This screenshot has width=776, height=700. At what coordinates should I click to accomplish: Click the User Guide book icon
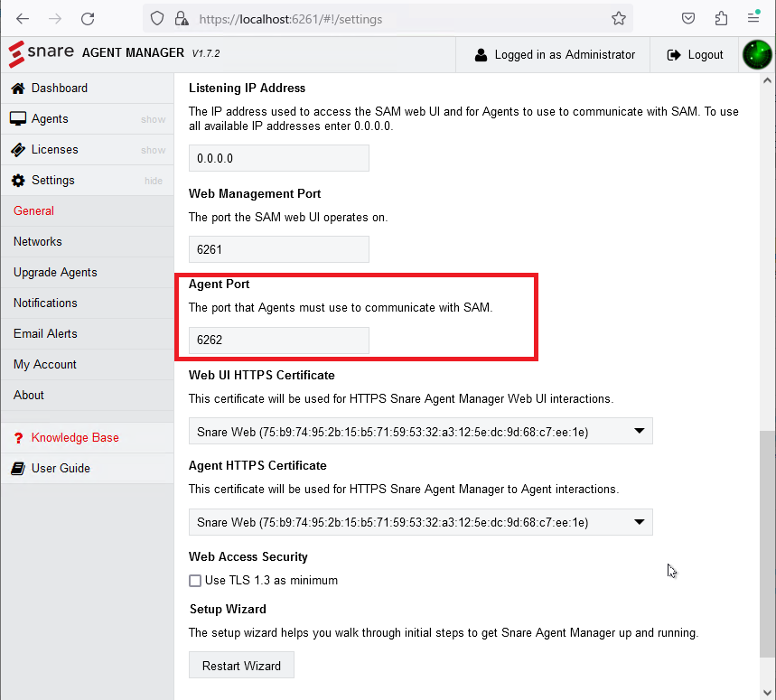point(18,469)
